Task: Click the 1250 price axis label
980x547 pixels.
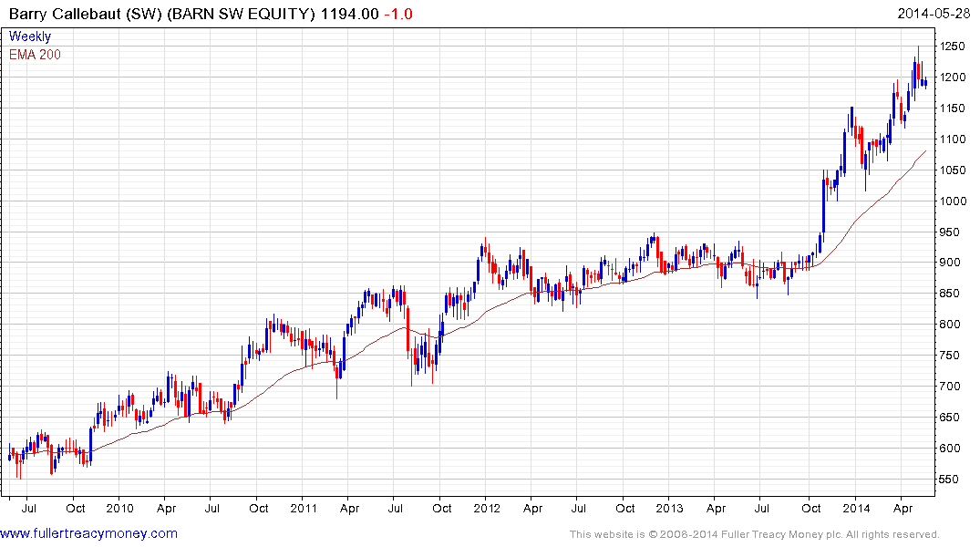Action: [952, 46]
